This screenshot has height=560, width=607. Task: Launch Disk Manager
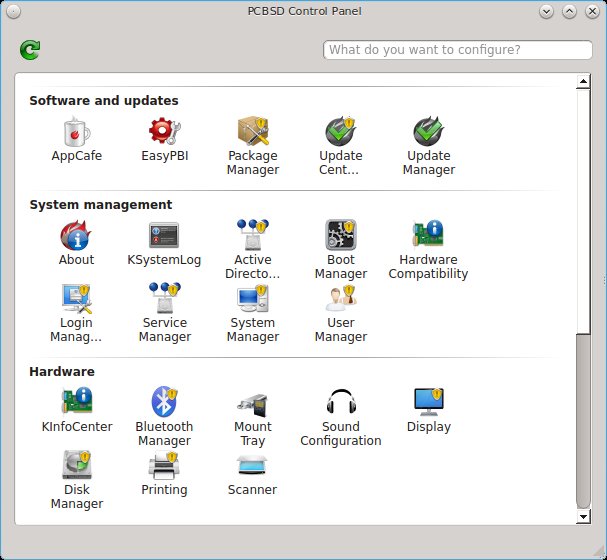point(77,480)
